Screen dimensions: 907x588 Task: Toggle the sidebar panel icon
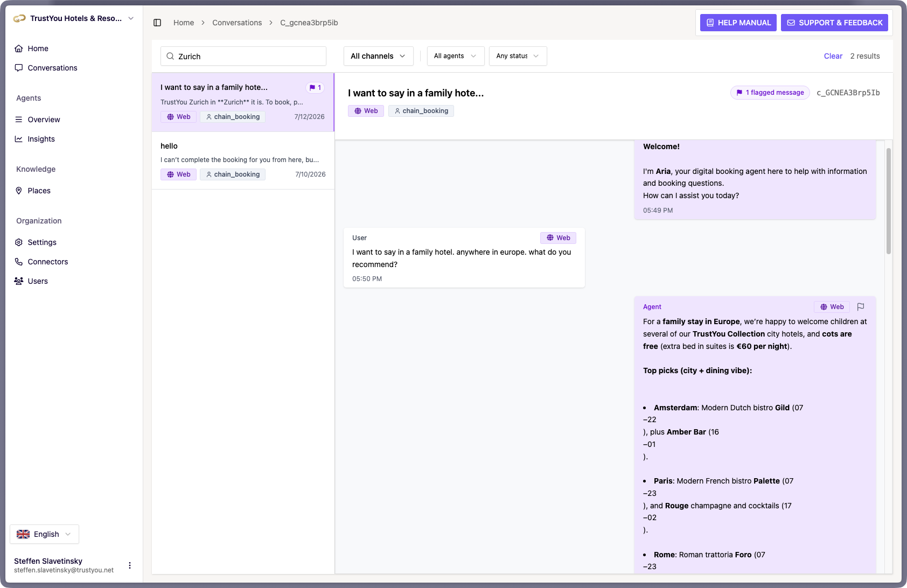click(157, 23)
